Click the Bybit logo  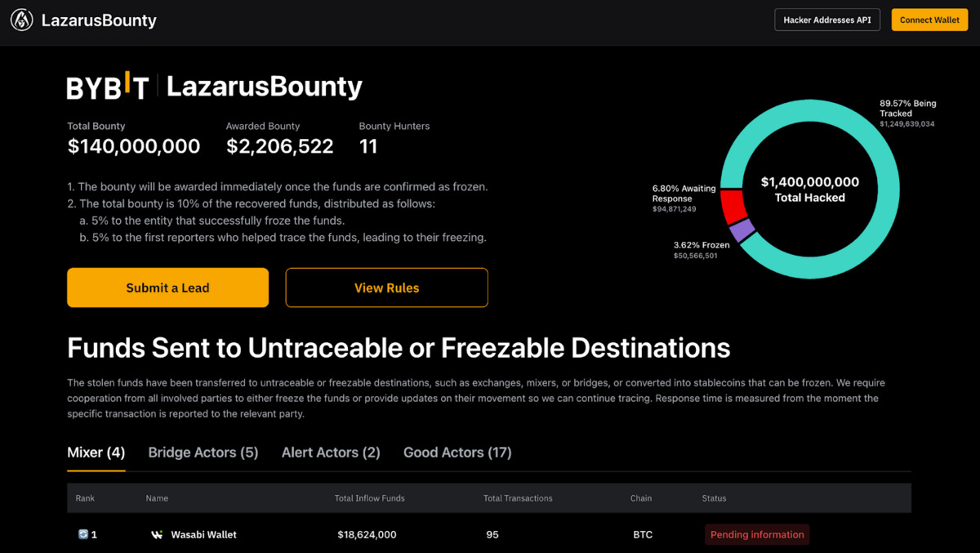[x=107, y=87]
